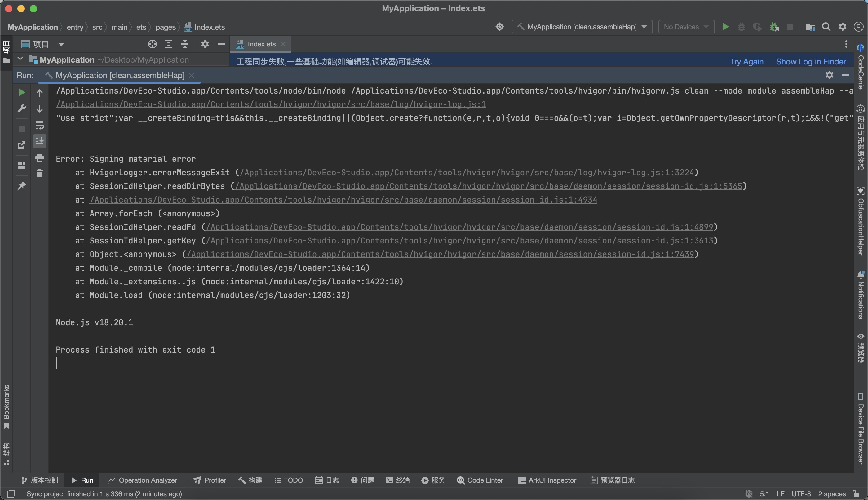Viewport: 868px width, 500px height.
Task: Click the Try Again link
Action: pos(746,61)
